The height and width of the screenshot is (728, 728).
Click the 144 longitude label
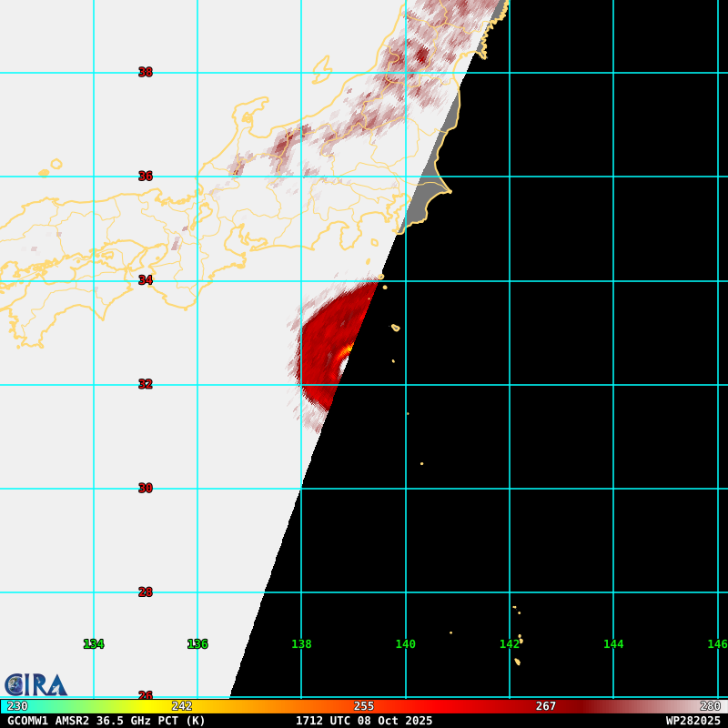(613, 644)
